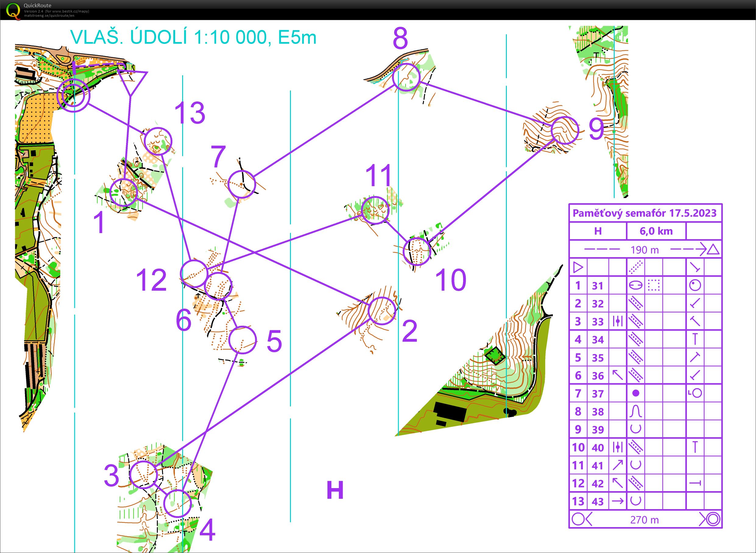The width and height of the screenshot is (756, 553).
Task: Click the control circle numbered 8
Action: [x=406, y=77]
